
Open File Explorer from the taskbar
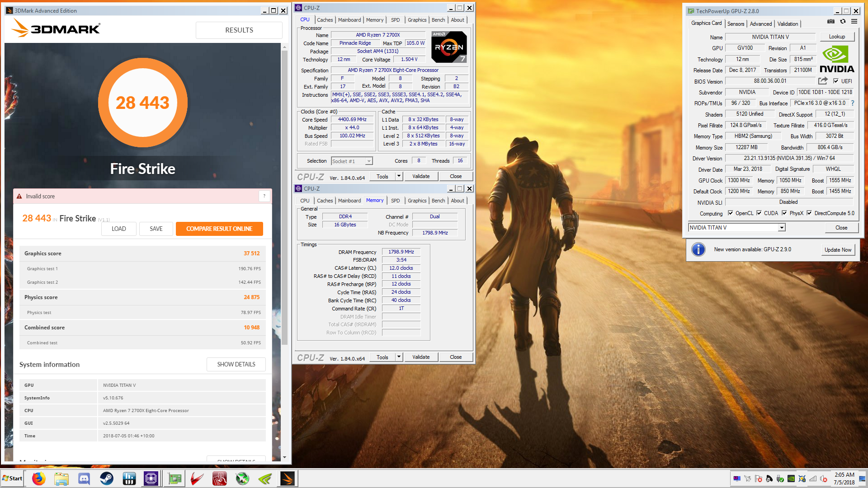(61, 479)
